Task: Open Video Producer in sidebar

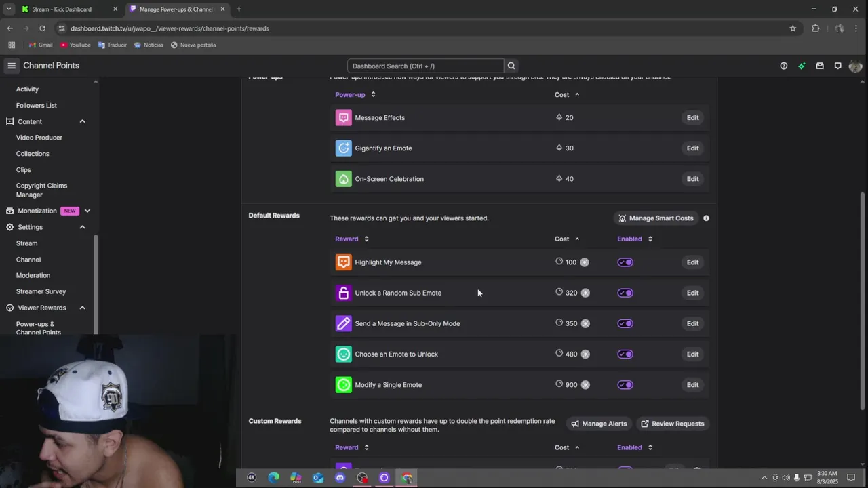Action: click(x=39, y=138)
